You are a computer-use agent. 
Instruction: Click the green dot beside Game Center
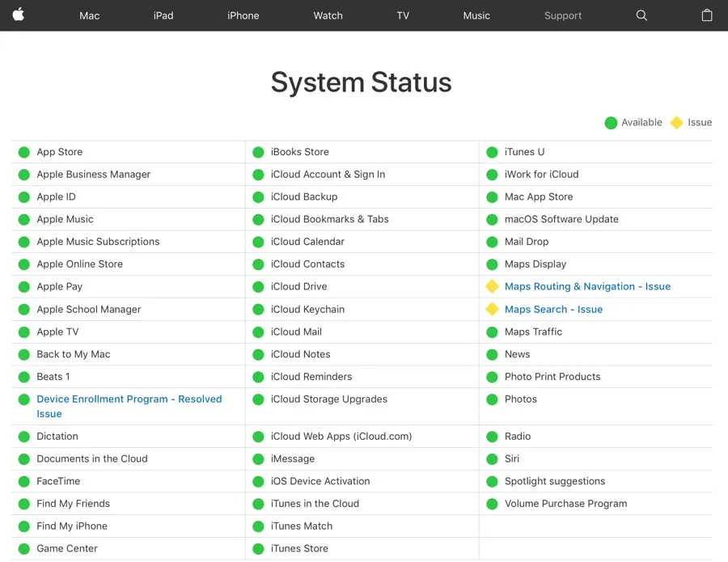pos(23,548)
